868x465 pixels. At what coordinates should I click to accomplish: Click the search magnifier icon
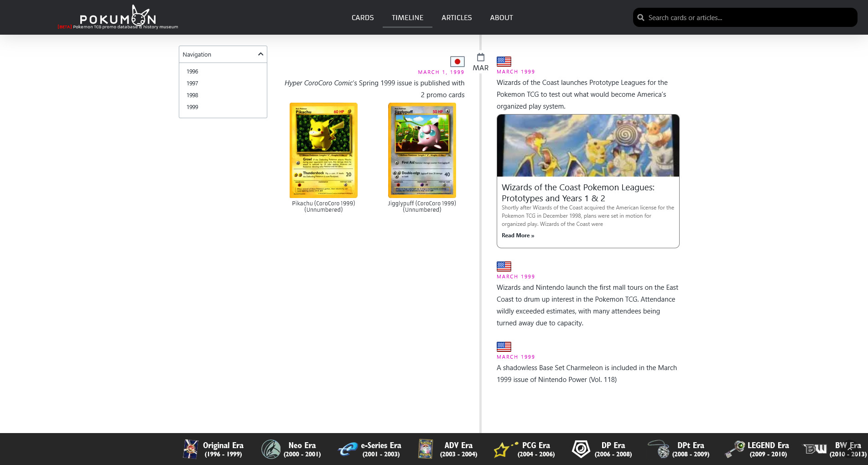641,18
